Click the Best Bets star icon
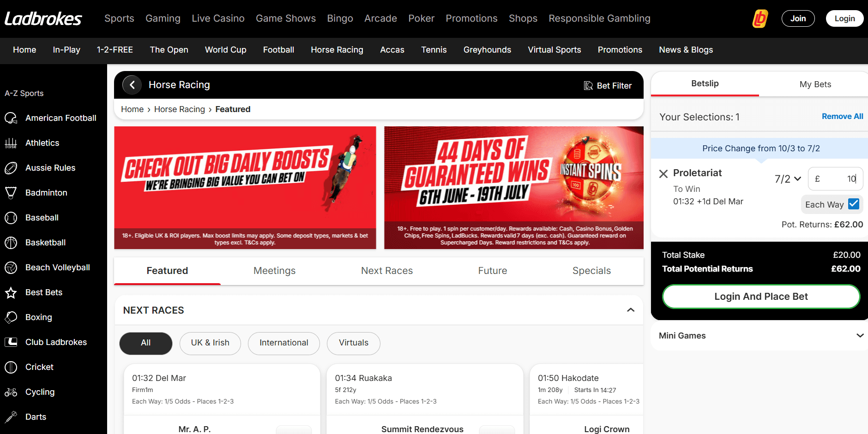This screenshot has height=434, width=868. click(11, 292)
